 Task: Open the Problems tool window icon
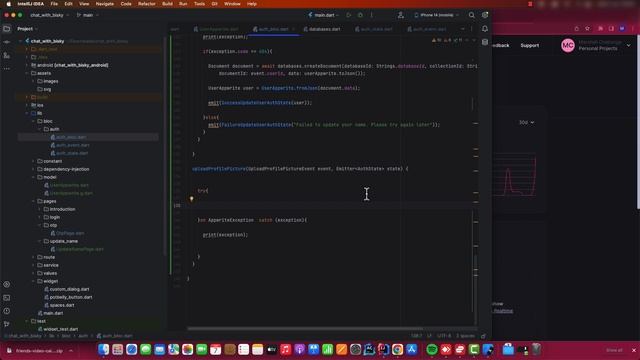(7, 311)
